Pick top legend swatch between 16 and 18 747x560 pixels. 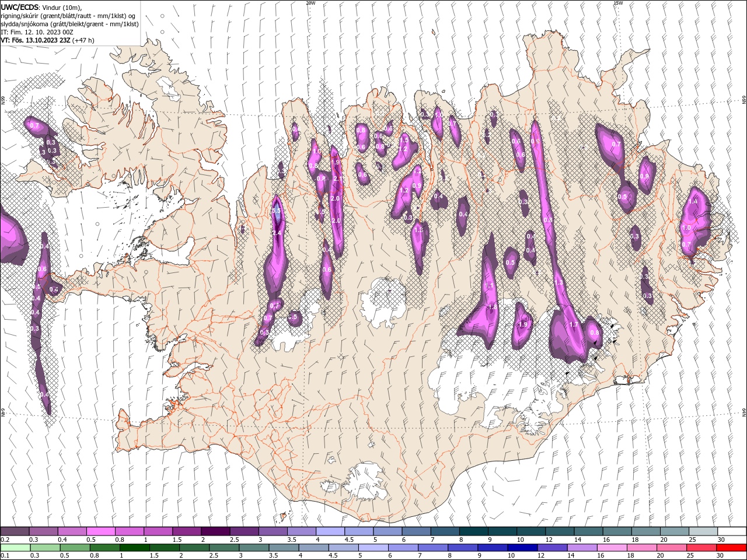click(616, 531)
